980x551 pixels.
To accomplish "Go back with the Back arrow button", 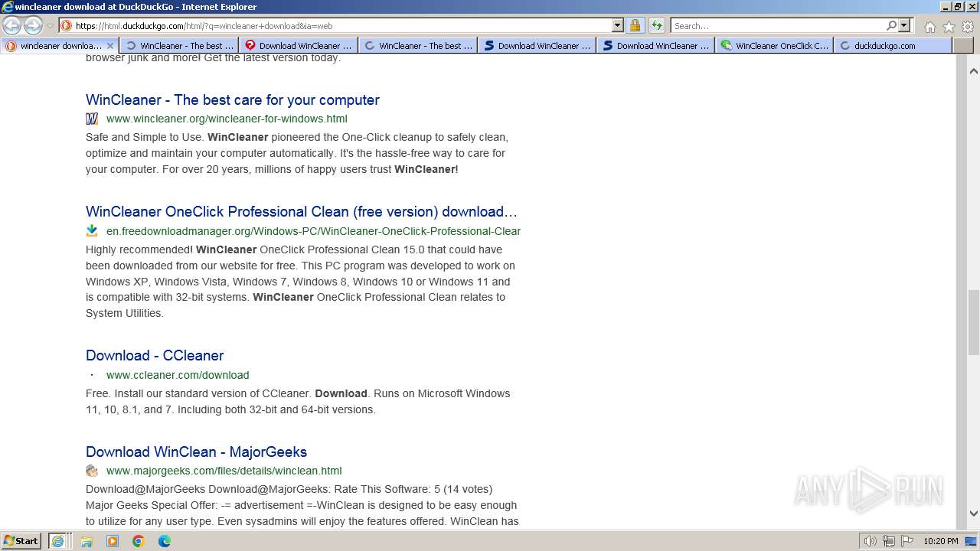I will point(11,26).
